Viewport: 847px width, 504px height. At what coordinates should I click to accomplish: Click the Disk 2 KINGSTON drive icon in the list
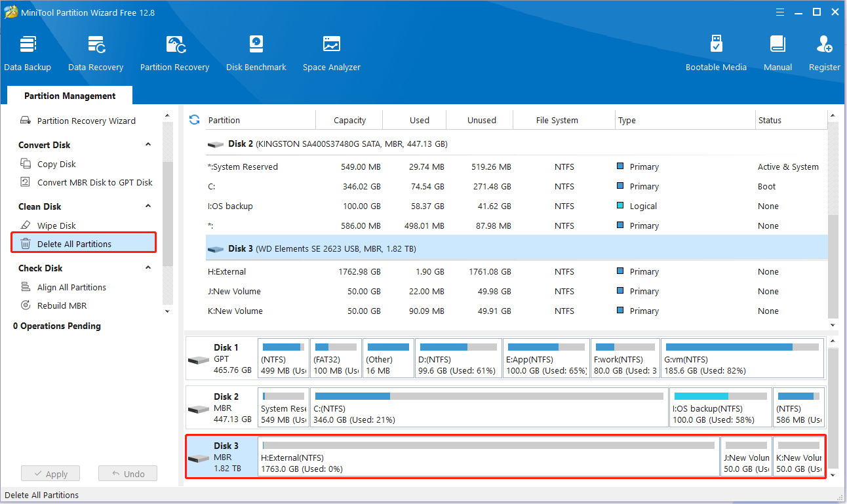(x=215, y=144)
